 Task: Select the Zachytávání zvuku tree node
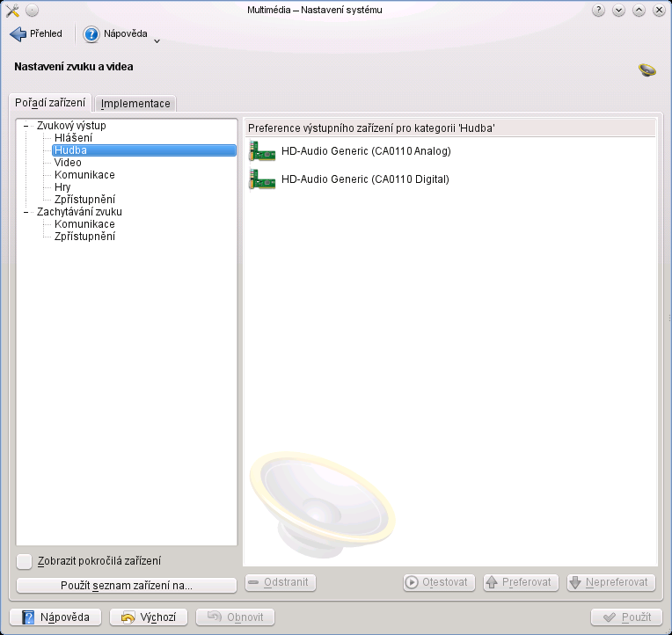pyautogui.click(x=79, y=212)
